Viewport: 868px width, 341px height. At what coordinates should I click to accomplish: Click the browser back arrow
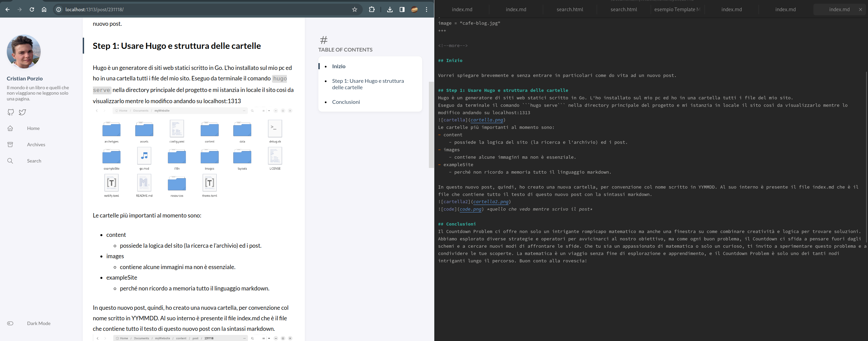tap(7, 10)
